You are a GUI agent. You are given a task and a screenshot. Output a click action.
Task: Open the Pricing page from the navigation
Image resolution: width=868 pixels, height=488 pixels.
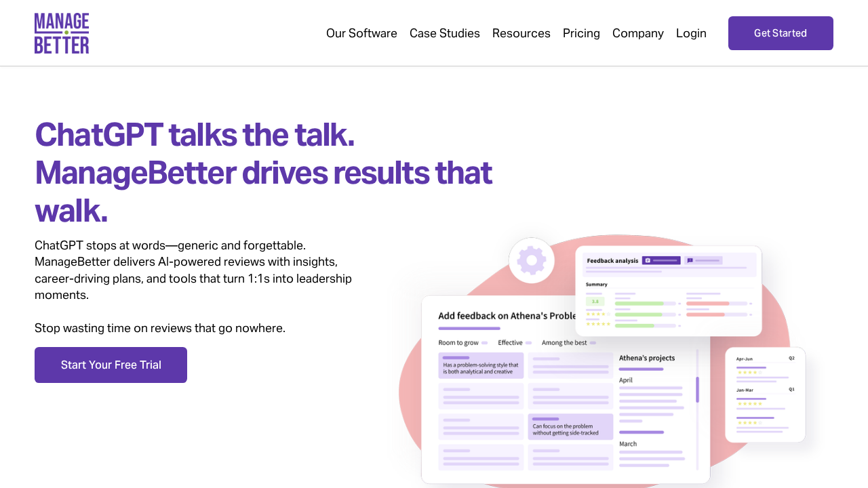click(x=581, y=33)
